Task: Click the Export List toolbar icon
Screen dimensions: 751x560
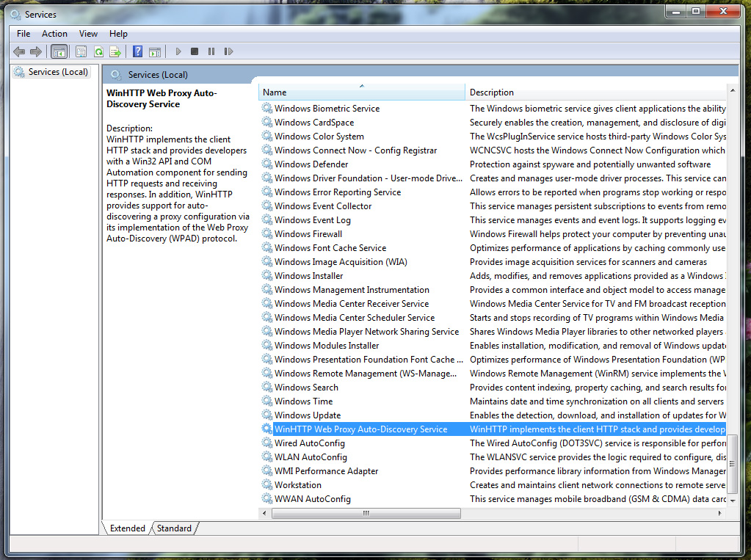Action: pyautogui.click(x=115, y=51)
